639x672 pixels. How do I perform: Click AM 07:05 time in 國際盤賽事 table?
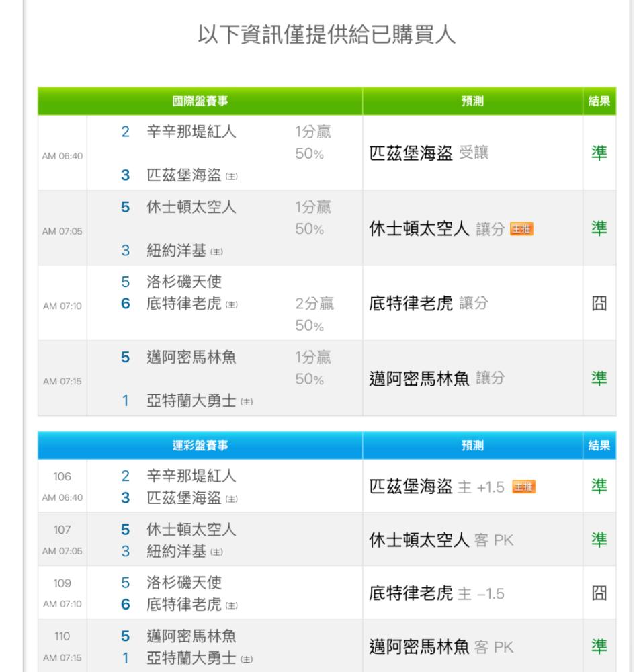(62, 231)
